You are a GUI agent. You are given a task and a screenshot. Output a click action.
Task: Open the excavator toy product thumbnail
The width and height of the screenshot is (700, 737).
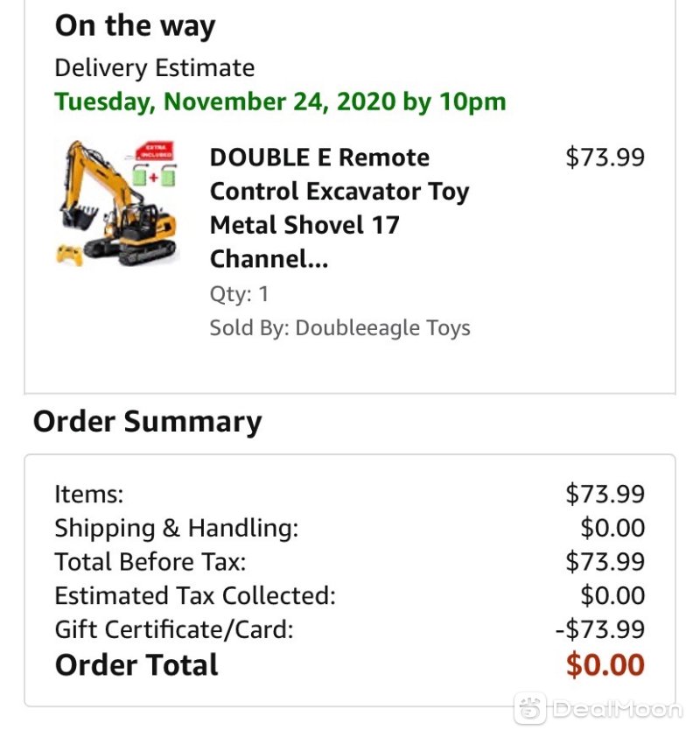point(117,203)
